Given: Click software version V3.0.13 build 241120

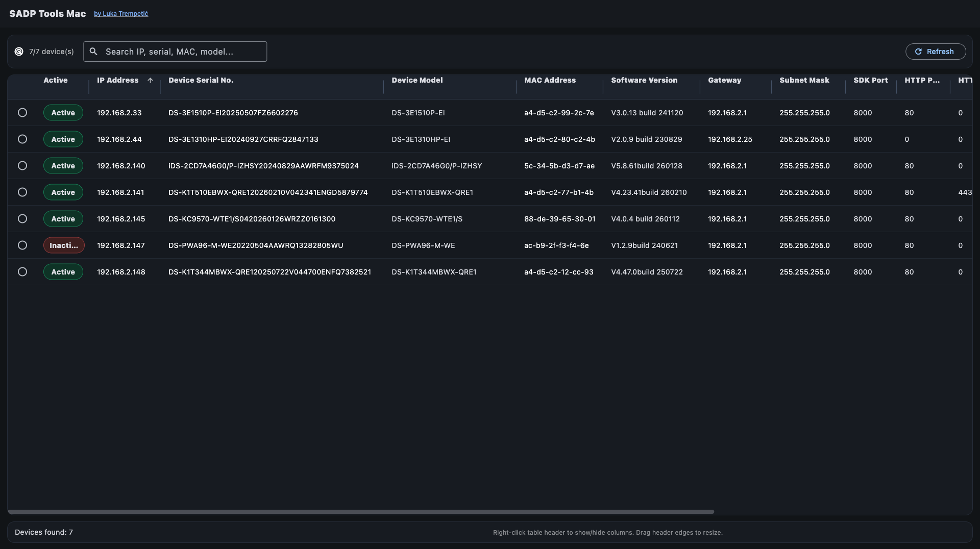Looking at the screenshot, I should [x=647, y=113].
